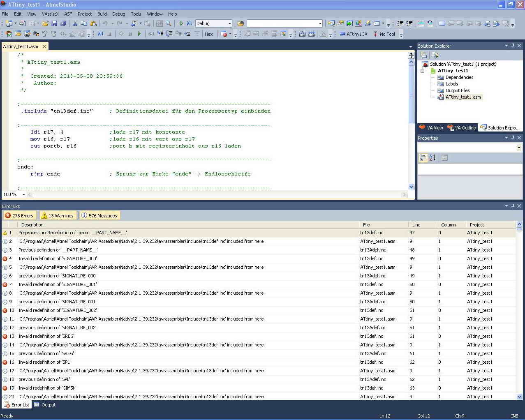Screen dimensions: 525x420
Task: Switch to the Output tab
Action: (x=45, y=405)
